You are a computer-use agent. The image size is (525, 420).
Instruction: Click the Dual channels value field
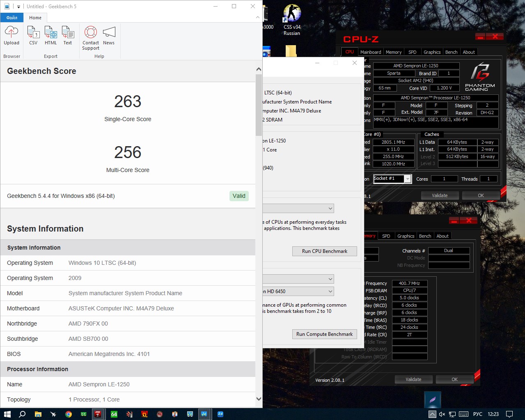449,250
